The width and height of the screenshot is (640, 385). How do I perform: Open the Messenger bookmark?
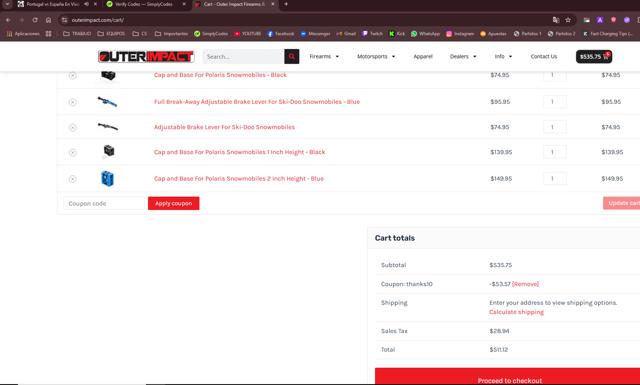[316, 33]
